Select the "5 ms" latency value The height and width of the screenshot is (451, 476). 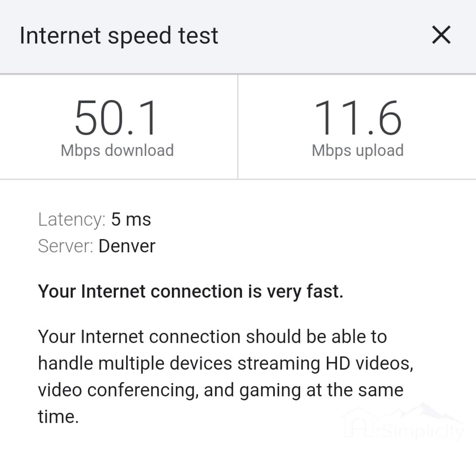click(x=131, y=219)
